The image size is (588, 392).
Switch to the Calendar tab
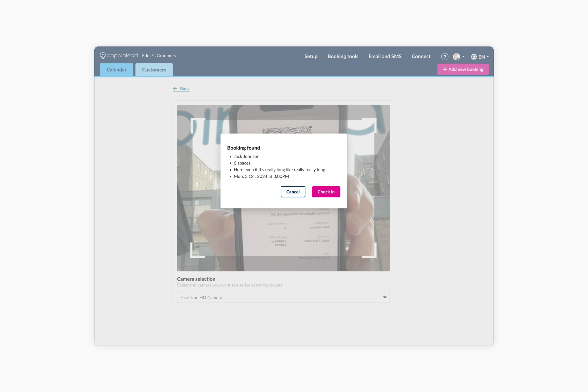116,69
